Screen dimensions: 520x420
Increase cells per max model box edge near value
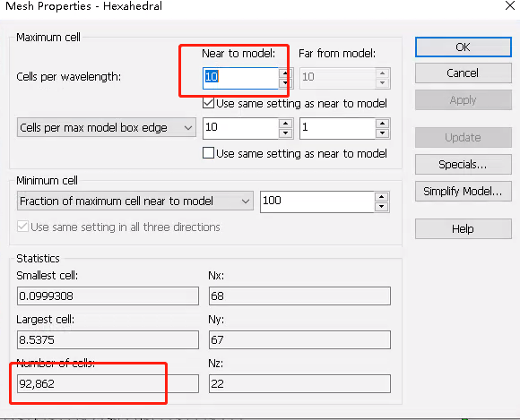[x=285, y=124]
